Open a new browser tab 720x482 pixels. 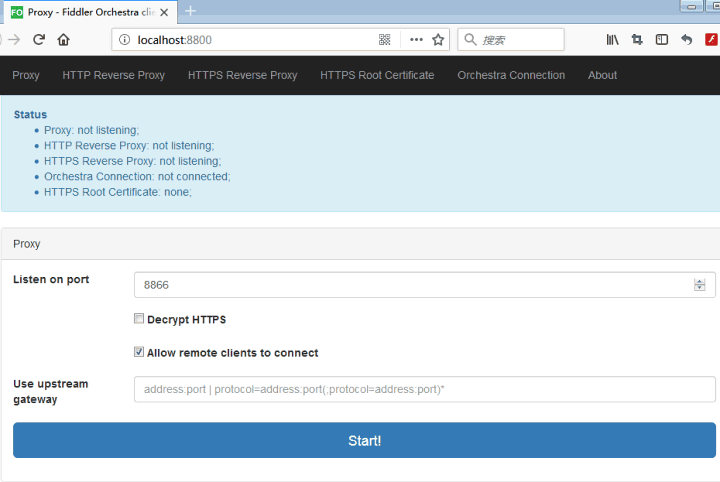point(190,11)
